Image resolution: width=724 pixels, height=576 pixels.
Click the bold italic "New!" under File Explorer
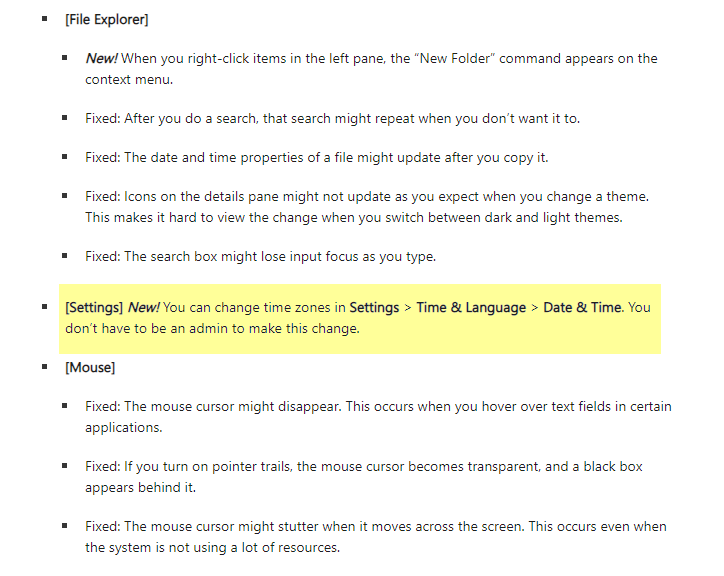coord(102,58)
